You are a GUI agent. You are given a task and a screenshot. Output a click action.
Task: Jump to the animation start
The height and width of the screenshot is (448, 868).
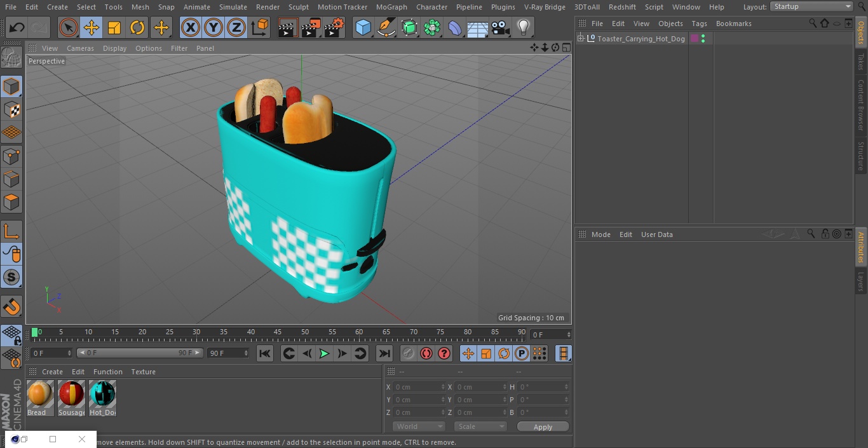point(265,353)
